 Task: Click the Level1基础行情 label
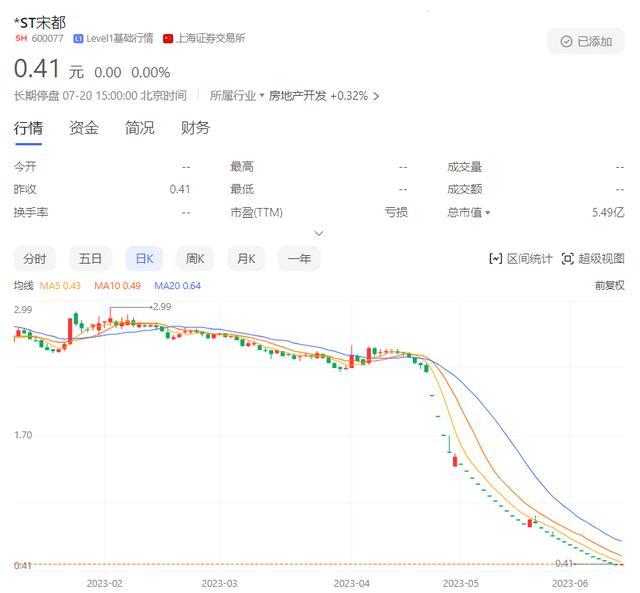coord(120,38)
